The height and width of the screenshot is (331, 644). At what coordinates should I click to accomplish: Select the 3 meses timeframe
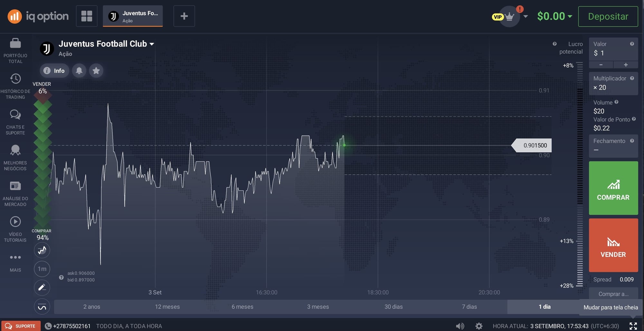[318, 307]
